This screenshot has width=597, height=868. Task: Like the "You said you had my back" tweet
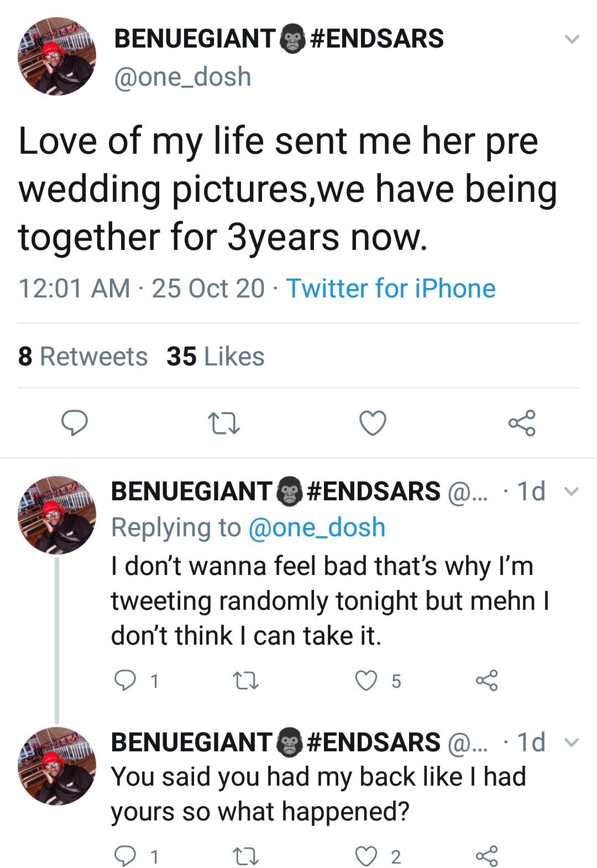[x=366, y=856]
